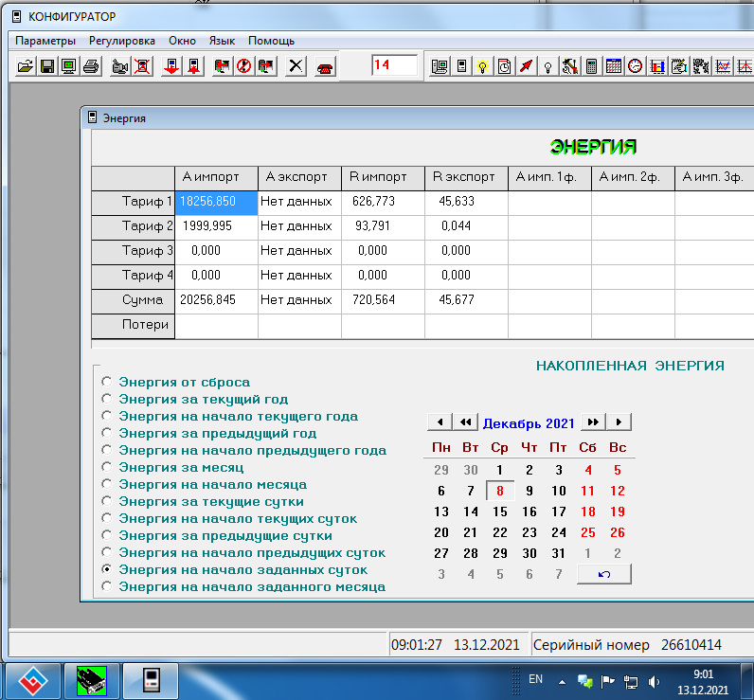
Task: Open the Регулировка menu
Action: (122, 41)
